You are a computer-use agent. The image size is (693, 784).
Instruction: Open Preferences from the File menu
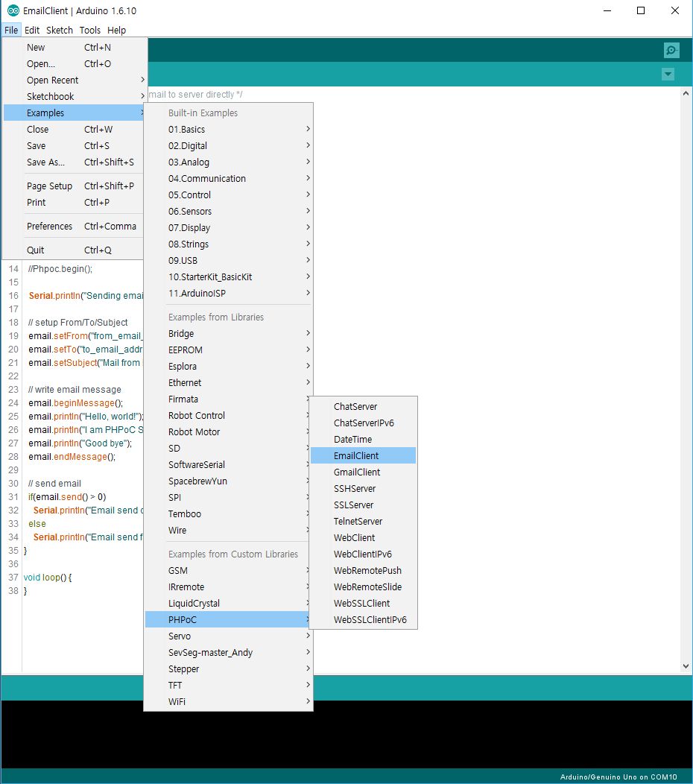click(74, 227)
